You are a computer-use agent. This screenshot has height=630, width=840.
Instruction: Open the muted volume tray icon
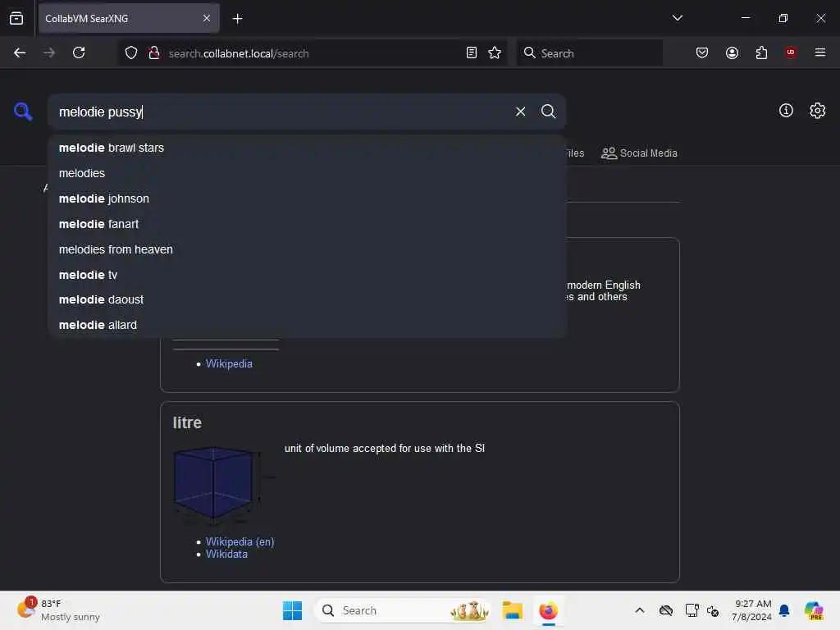(x=713, y=610)
